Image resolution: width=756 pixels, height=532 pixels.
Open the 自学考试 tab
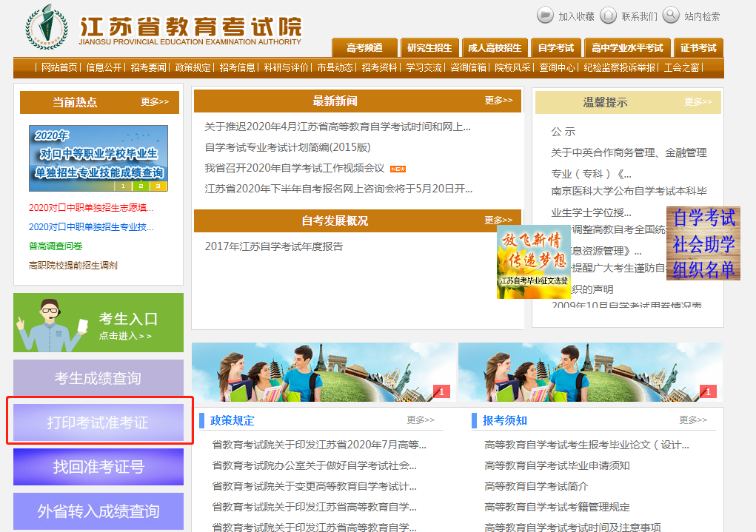555,47
